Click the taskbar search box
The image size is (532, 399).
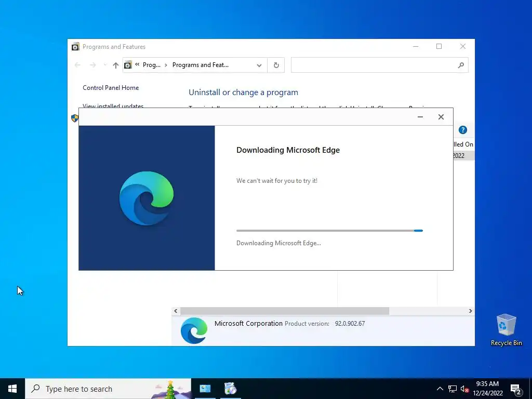click(x=108, y=389)
